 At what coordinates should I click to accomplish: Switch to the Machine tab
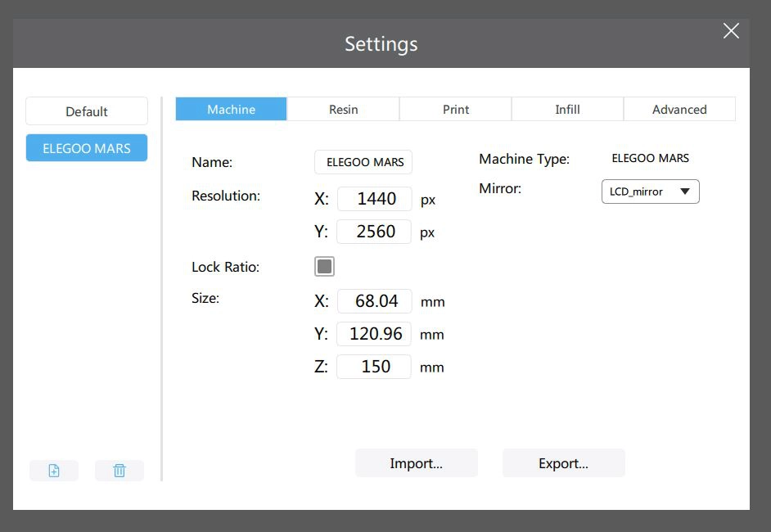coord(231,109)
